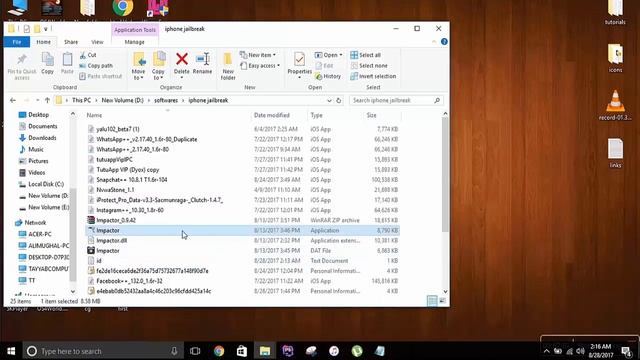640x360 pixels.
Task: Open the Manage tab
Action: (x=134, y=42)
